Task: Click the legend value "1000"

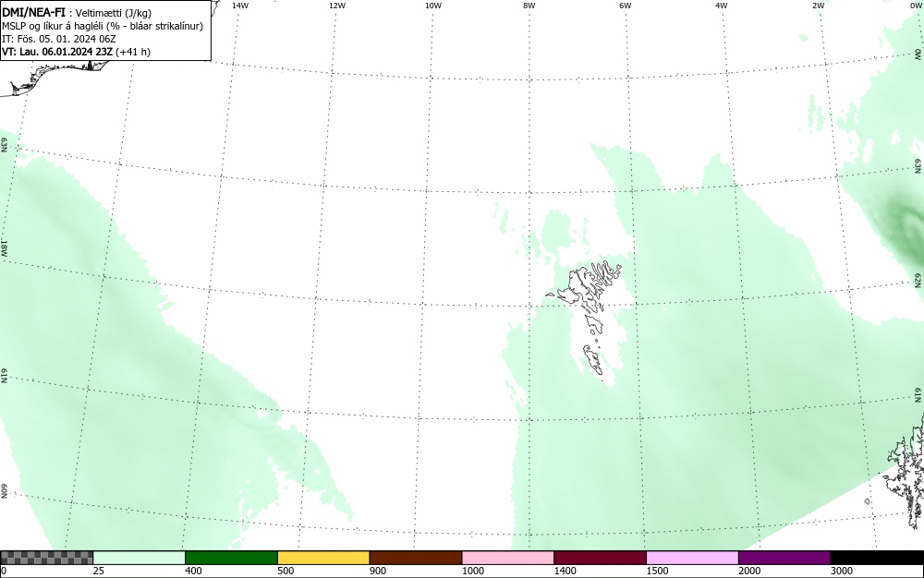Action: point(472,571)
